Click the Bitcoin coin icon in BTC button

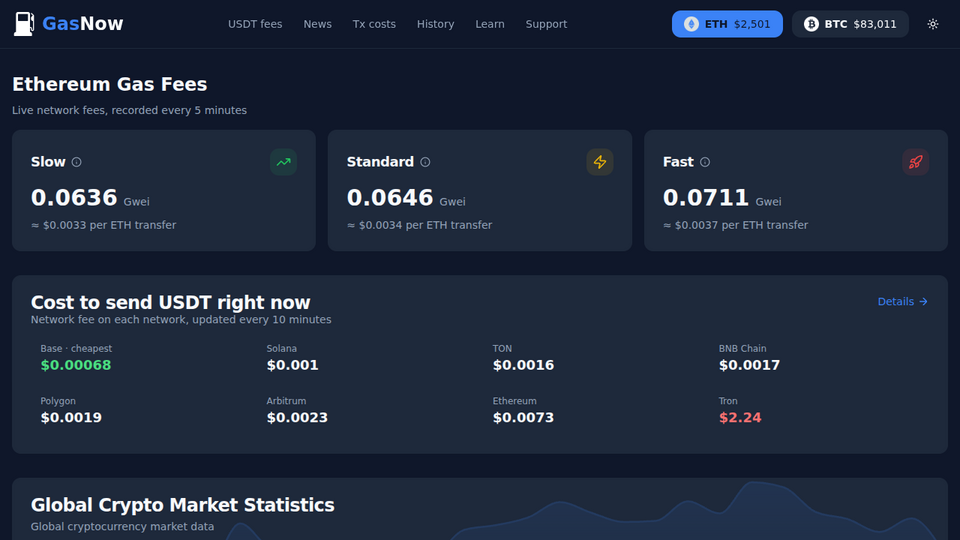pyautogui.click(x=811, y=24)
